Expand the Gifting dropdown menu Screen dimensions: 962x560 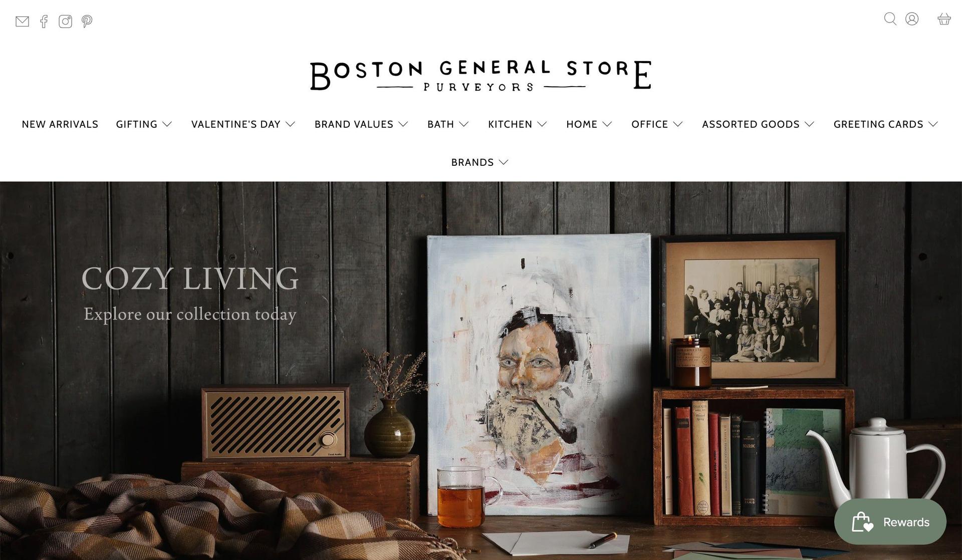(x=144, y=124)
